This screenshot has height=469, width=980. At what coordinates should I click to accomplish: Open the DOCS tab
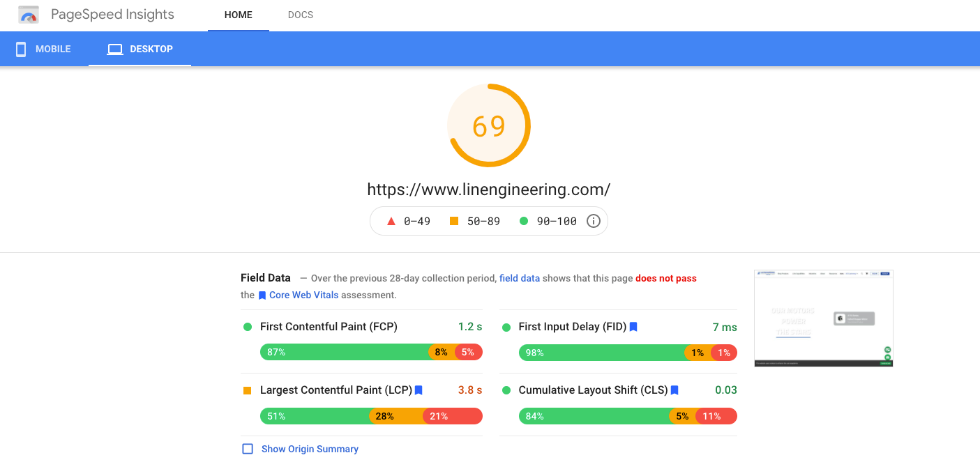[301, 15]
